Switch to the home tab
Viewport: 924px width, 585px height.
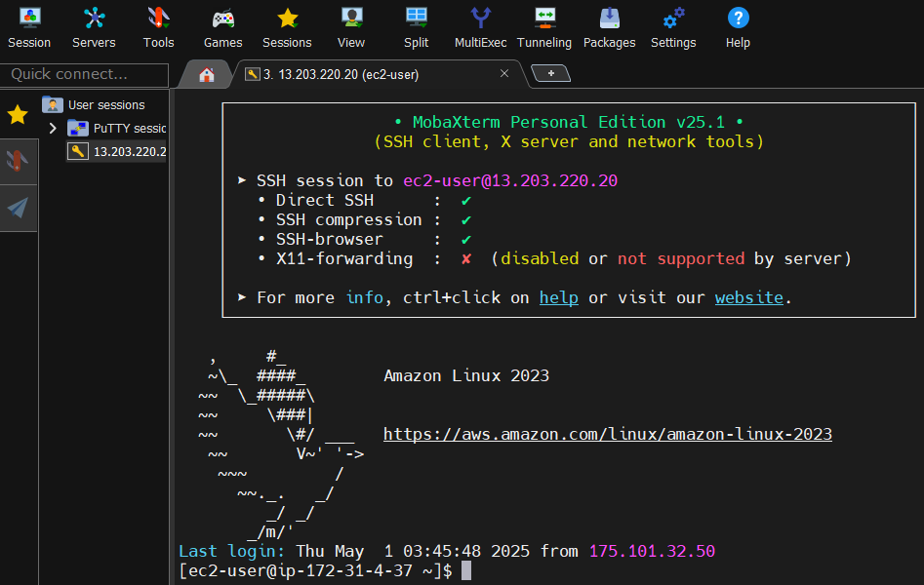tap(205, 72)
